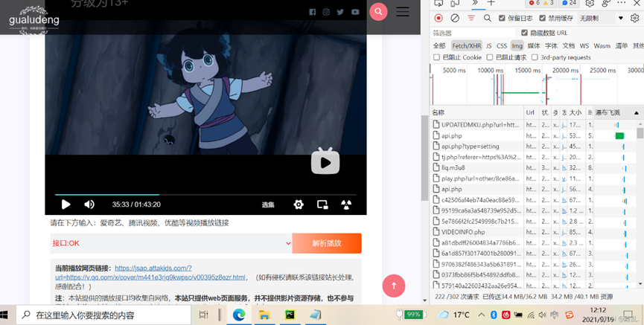Select the 全部 filter type
This screenshot has height=325, width=644.
point(439,45)
